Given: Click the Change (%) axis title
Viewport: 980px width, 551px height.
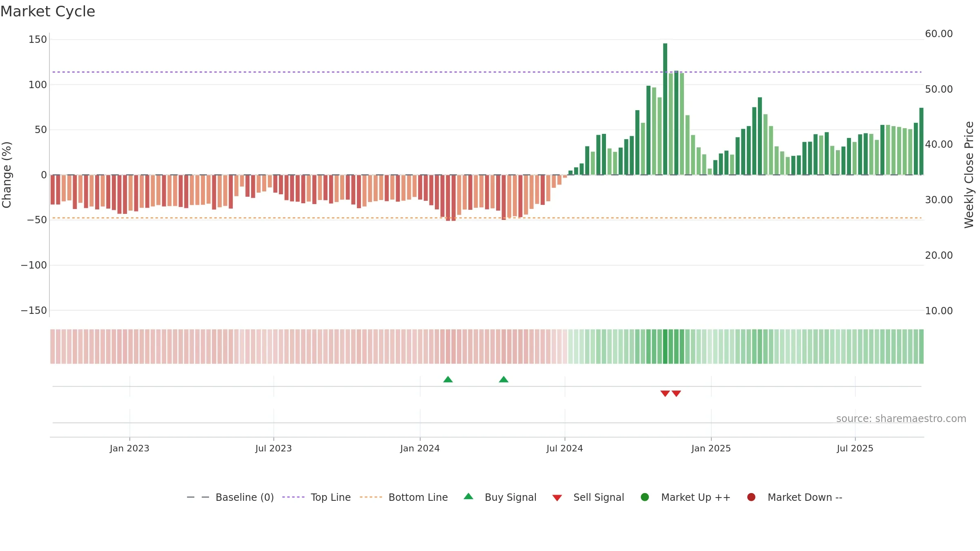Looking at the screenshot, I should point(7,175).
